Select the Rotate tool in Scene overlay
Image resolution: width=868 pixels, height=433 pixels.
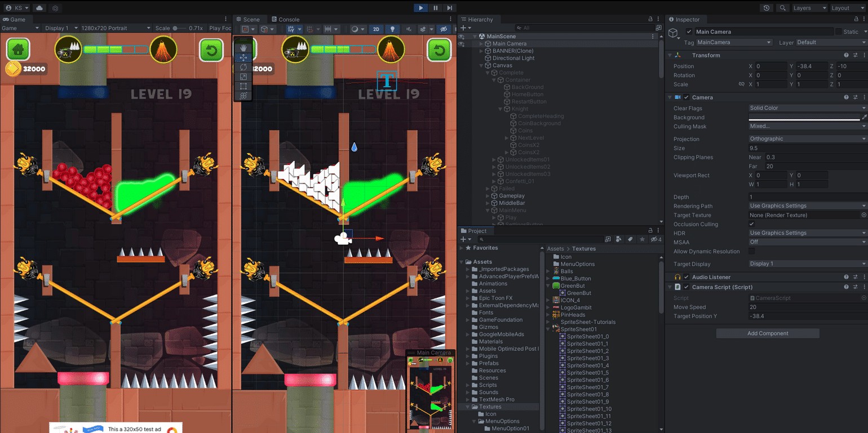243,67
